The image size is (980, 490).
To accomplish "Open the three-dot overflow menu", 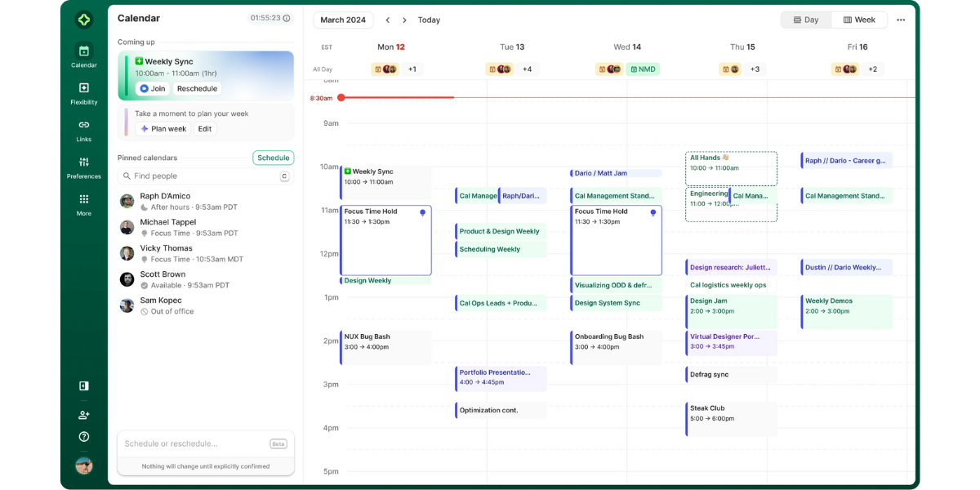I will [902, 19].
